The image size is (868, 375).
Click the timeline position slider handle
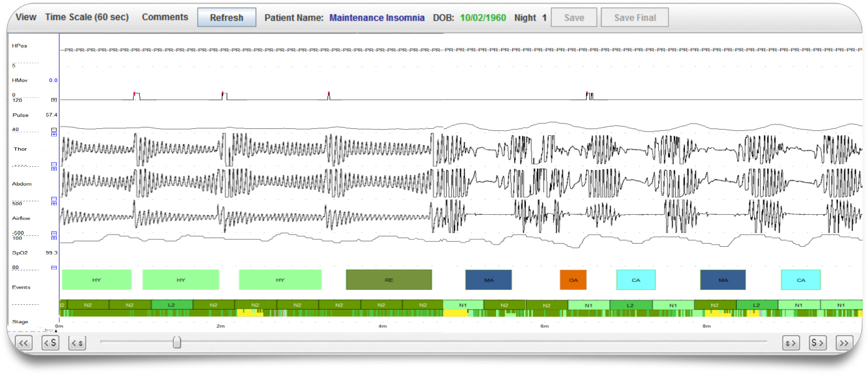pyautogui.click(x=177, y=342)
